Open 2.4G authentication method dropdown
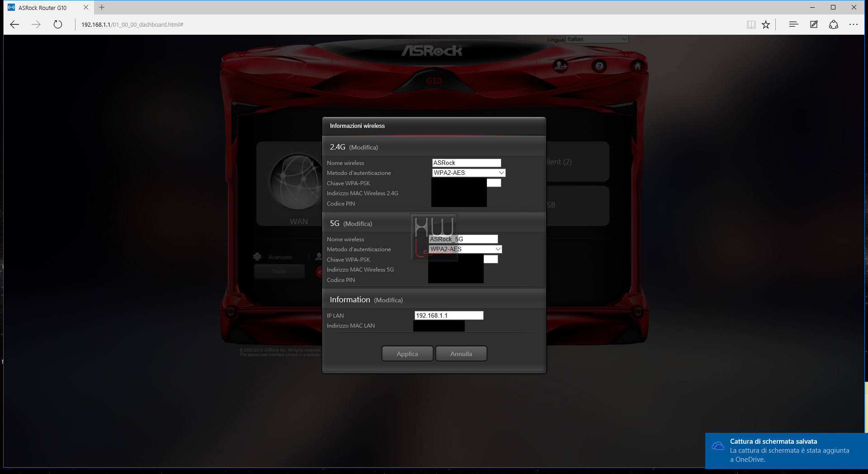Screen dimensions: 868x474 (x=469, y=173)
